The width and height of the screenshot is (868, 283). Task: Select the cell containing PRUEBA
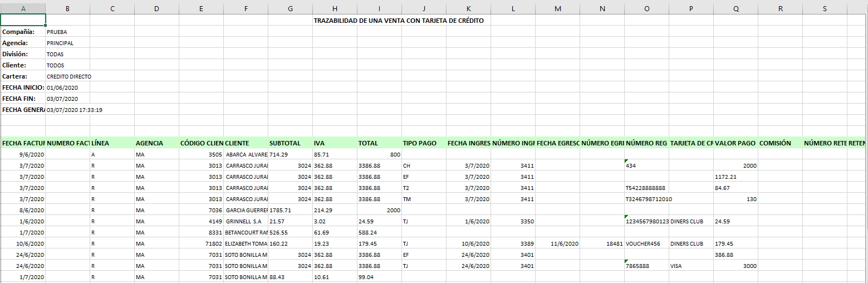[57, 32]
